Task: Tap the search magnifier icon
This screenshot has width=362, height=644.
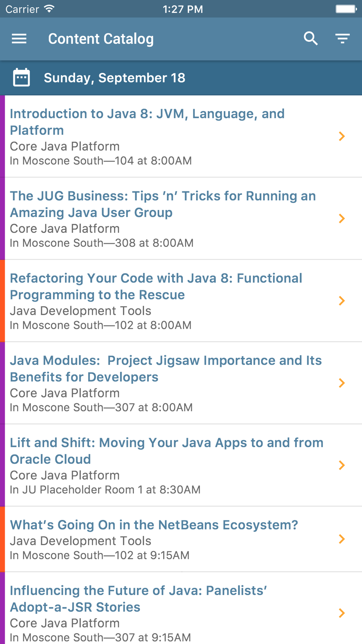Action: pos(311,38)
